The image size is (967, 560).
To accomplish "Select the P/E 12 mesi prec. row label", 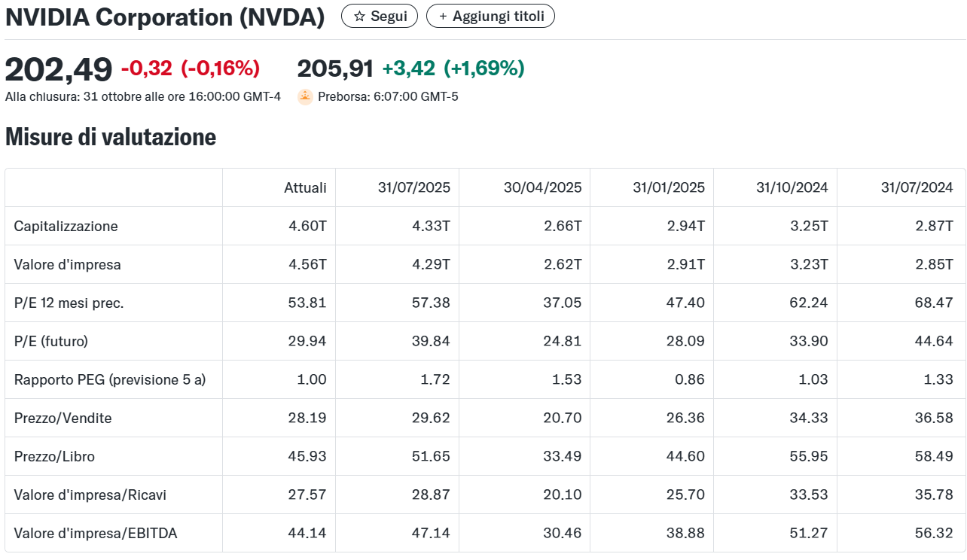I will 69,303.
